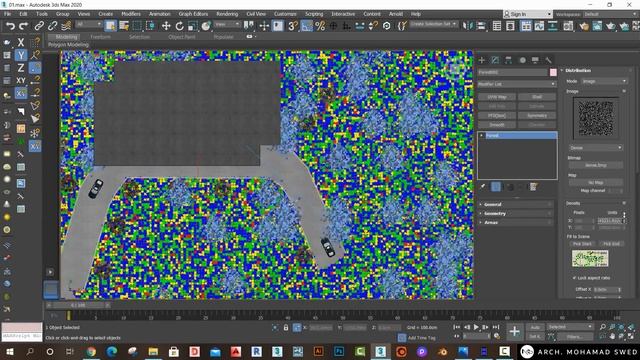
Task: Select the Unlink Selection tool
Action: pyautogui.click(x=52, y=26)
